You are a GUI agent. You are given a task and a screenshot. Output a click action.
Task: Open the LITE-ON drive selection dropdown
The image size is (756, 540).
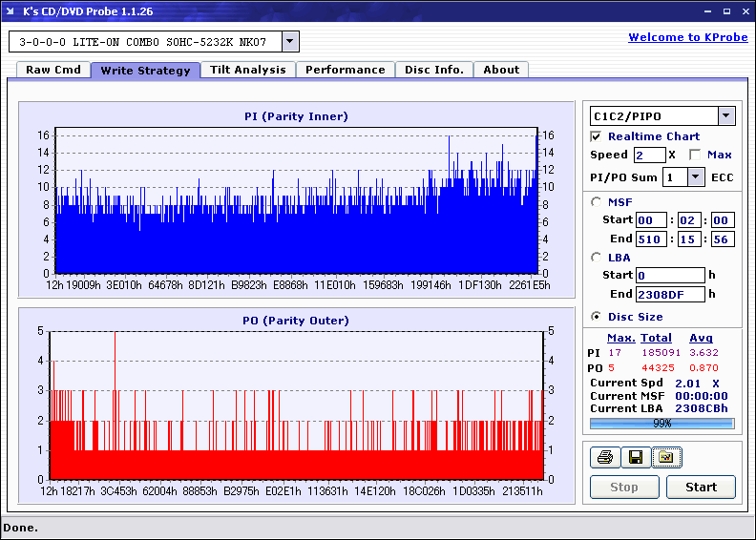click(x=290, y=42)
